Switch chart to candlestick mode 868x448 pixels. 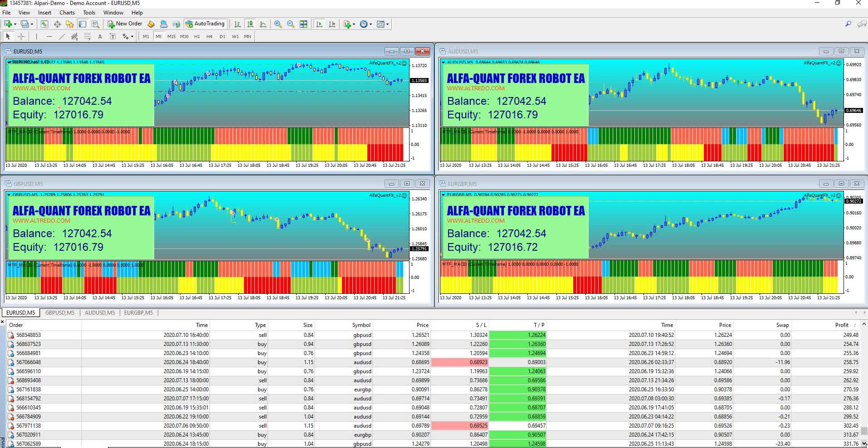tap(250, 24)
